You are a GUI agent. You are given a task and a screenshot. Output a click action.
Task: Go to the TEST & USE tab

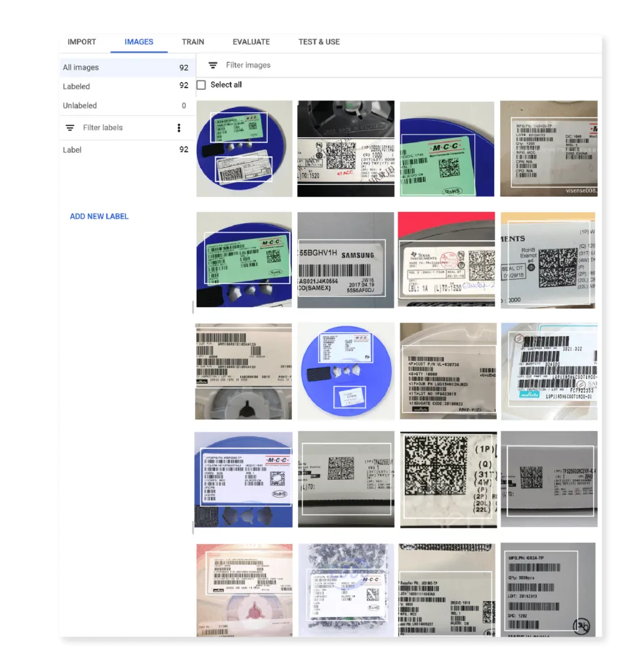(319, 41)
